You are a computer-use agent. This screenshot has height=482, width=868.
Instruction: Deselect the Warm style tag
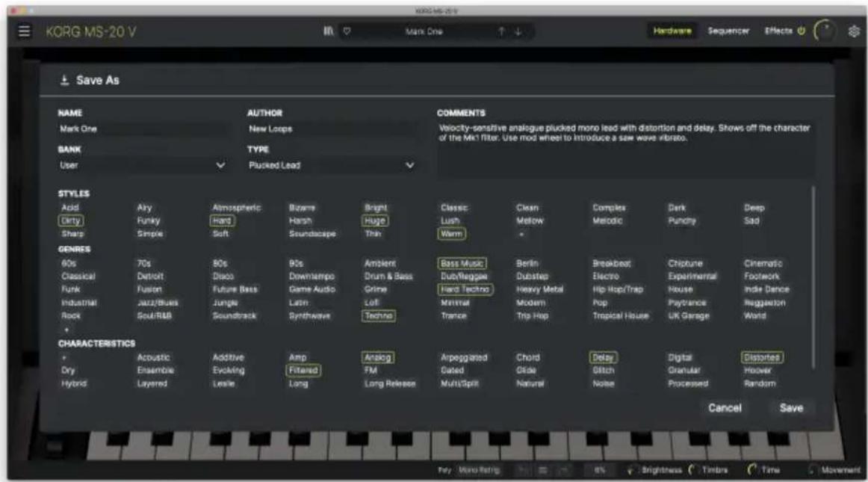click(x=451, y=234)
